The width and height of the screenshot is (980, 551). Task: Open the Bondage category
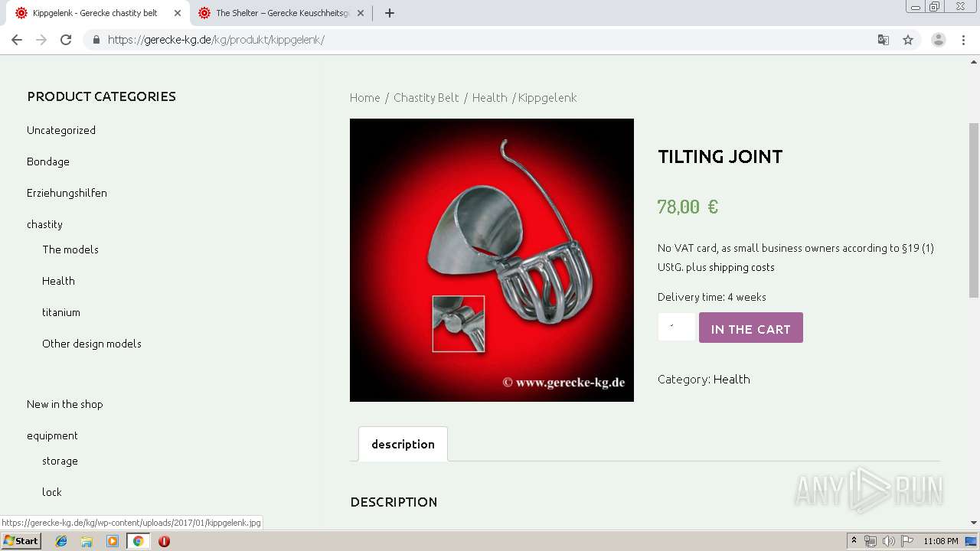[48, 161]
